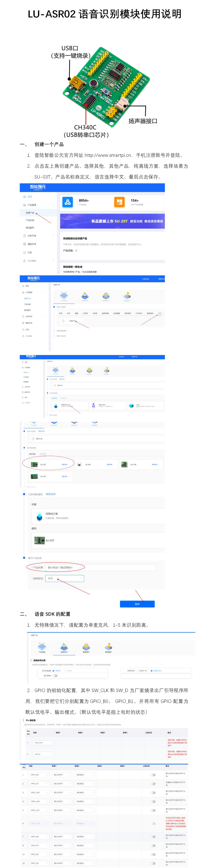208x868 pixels.
Task: Toggle 上电记忆 switch in GPIO_B6 row
Action: point(153,837)
